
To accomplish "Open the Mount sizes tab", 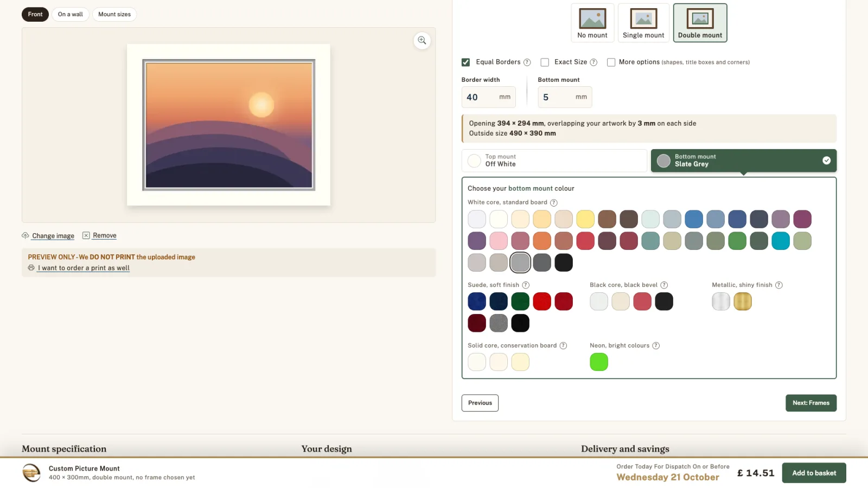I will 114,15.
